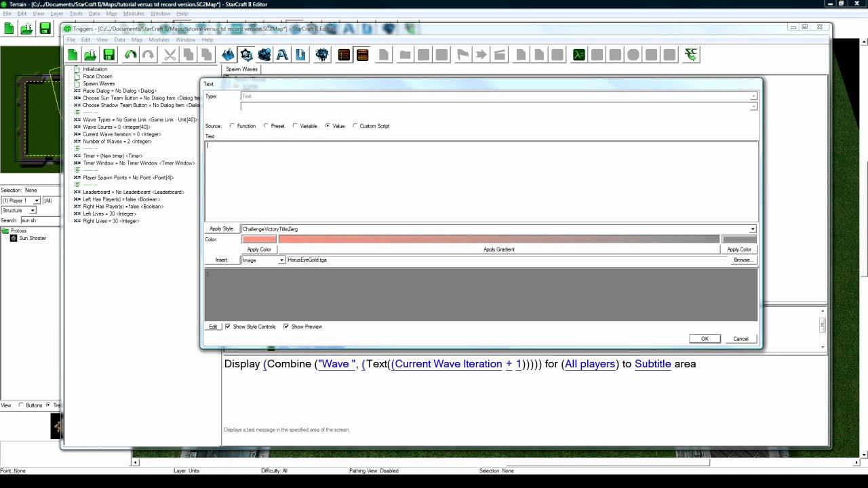Click the grey end color swatch

[739, 239]
